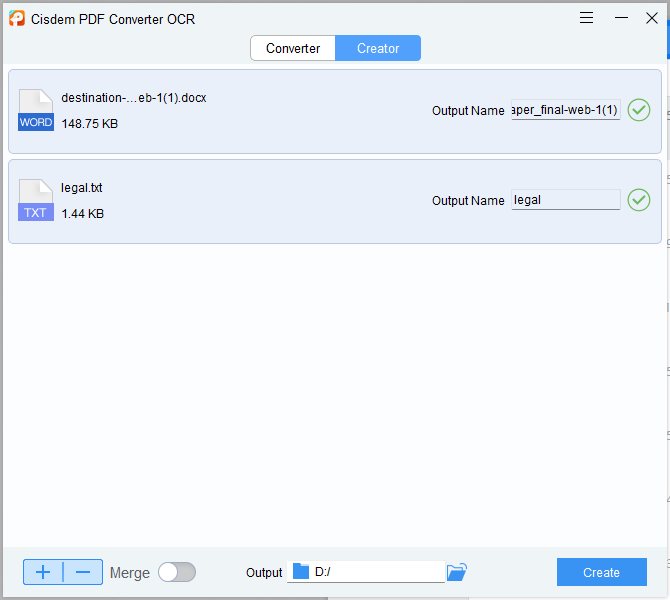This screenshot has height=600, width=670.
Task: Click Output Name label in docx row
Action: [x=468, y=111]
